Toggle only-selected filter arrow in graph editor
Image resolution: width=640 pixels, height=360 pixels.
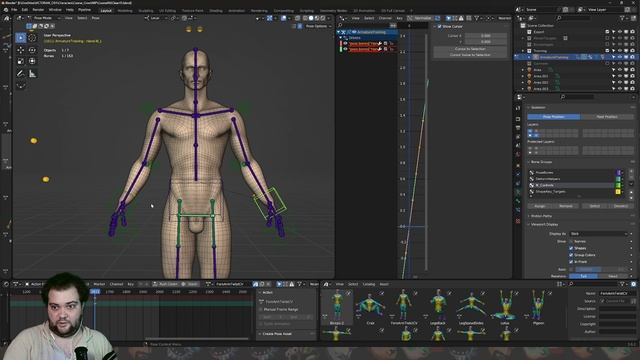[449, 18]
